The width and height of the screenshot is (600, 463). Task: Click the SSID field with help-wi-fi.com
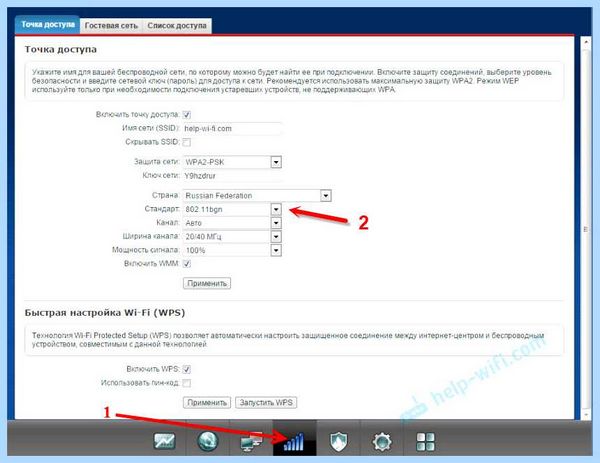click(x=232, y=129)
